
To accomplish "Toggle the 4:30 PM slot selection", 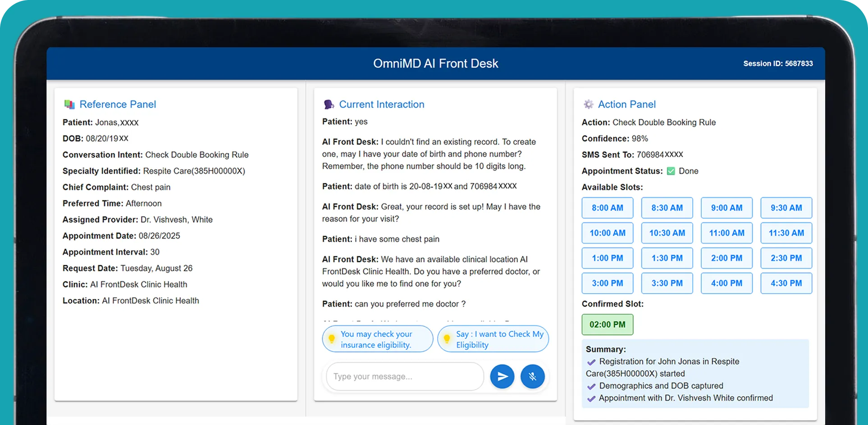I will [786, 283].
